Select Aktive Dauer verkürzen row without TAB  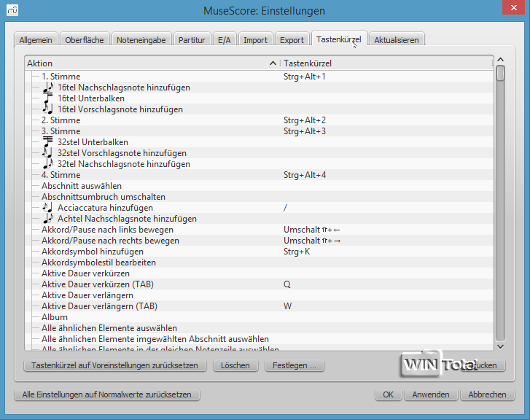click(259, 273)
